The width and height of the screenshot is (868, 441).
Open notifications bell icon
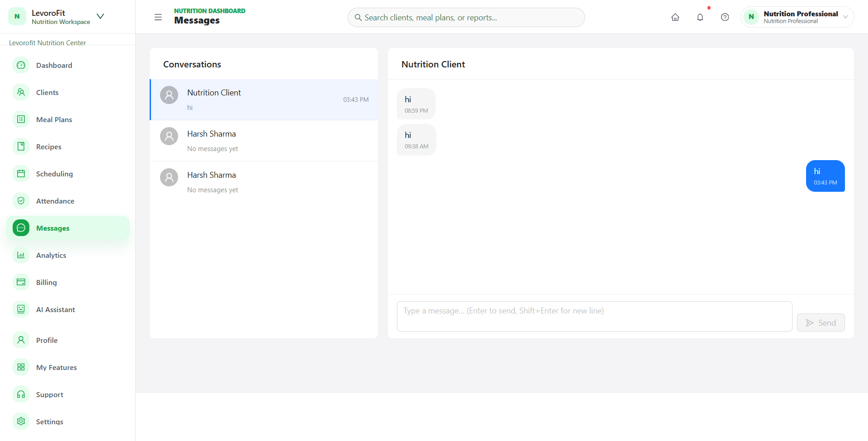(700, 17)
